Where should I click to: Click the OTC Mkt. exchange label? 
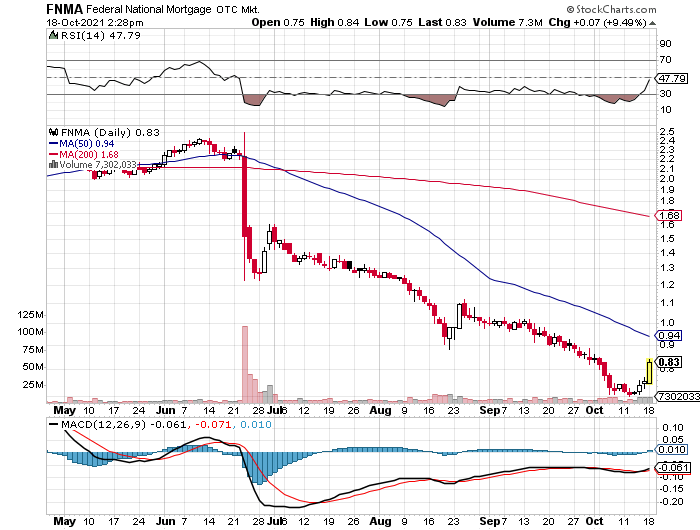pyautogui.click(x=238, y=9)
